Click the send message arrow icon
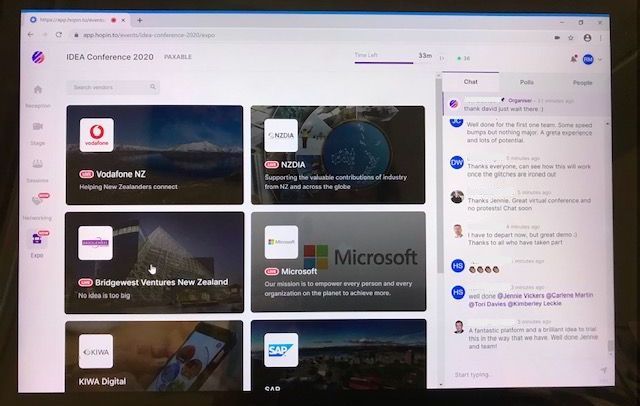Screen dimensions: 640x406 603,370
